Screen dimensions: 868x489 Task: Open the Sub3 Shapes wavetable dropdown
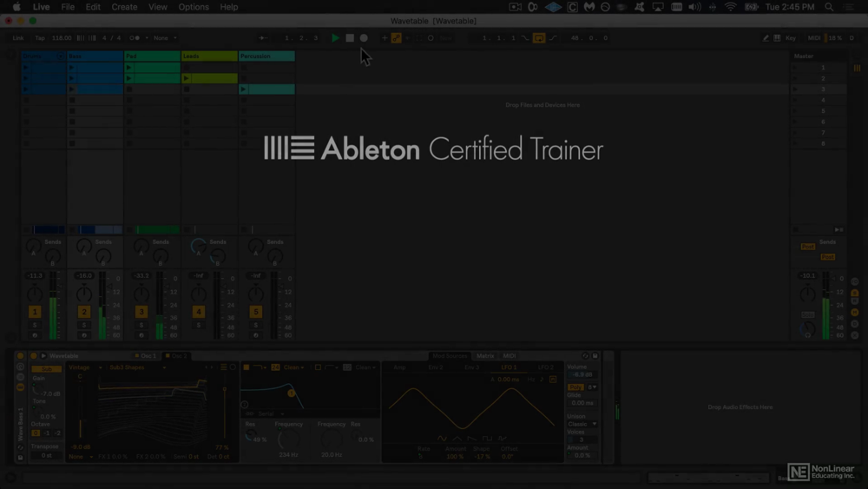click(138, 367)
